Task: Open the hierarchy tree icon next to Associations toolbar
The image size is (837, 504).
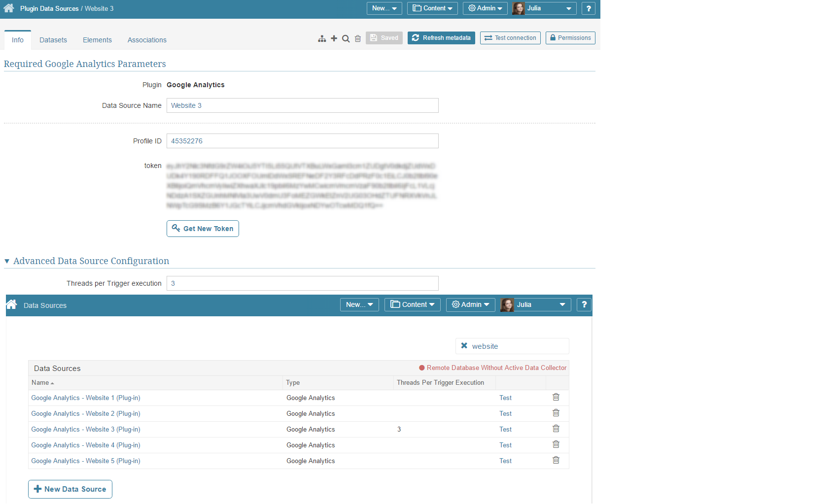Action: click(x=322, y=38)
